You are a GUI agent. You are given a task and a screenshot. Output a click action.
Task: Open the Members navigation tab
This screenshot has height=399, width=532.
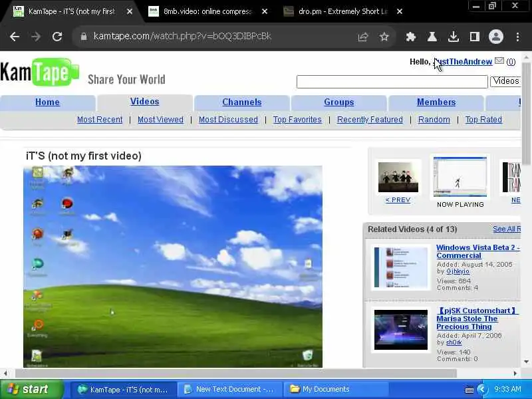436,102
